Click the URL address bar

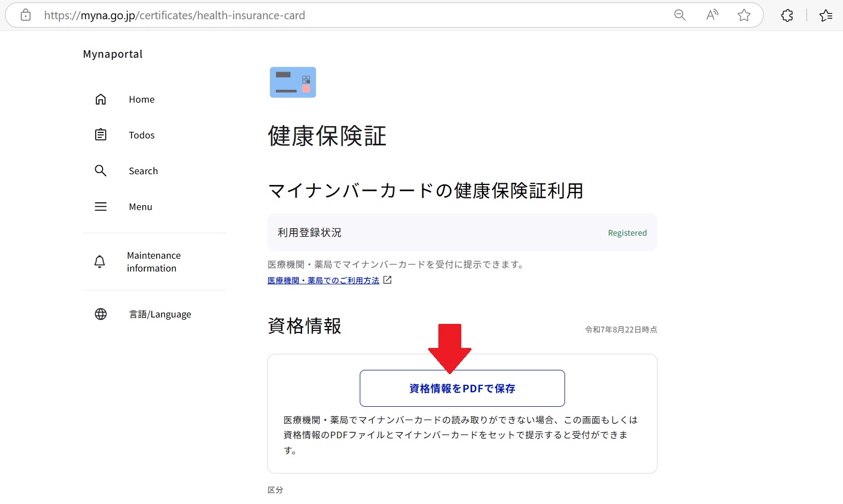(347, 15)
